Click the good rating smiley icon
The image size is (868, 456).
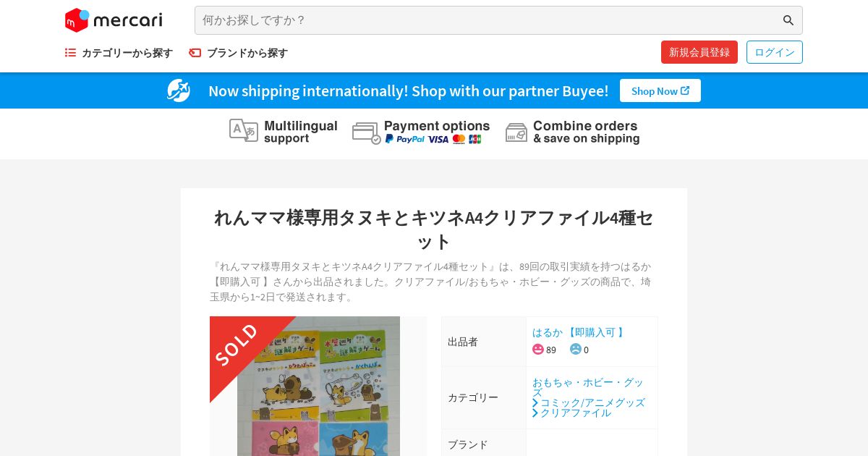click(538, 349)
